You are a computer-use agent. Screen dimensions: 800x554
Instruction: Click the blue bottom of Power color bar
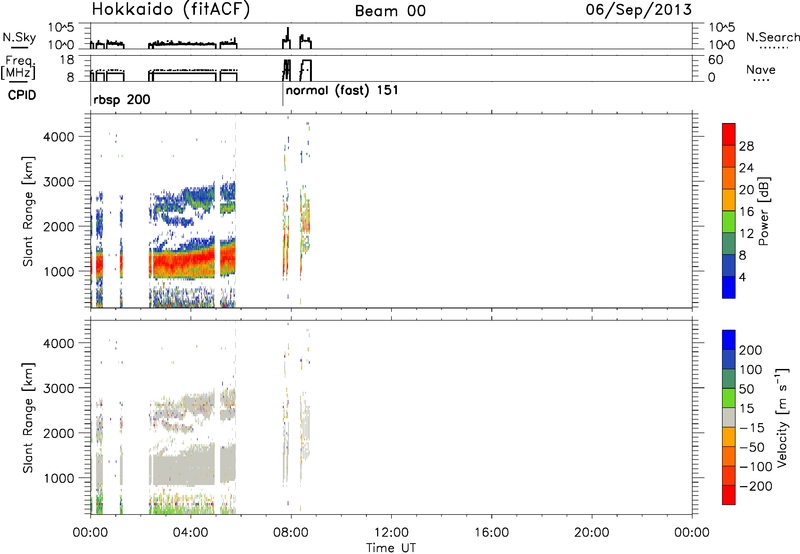729,287
